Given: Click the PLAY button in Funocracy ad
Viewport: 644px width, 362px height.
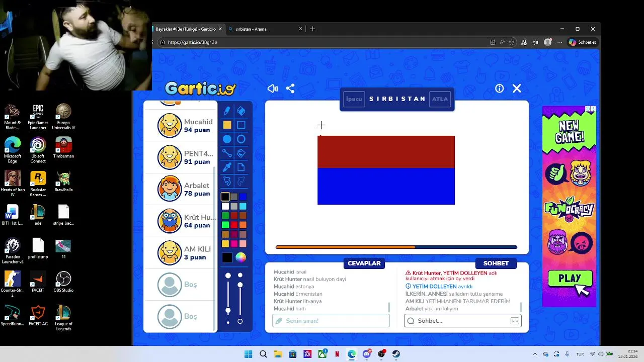Looking at the screenshot, I should click(570, 279).
